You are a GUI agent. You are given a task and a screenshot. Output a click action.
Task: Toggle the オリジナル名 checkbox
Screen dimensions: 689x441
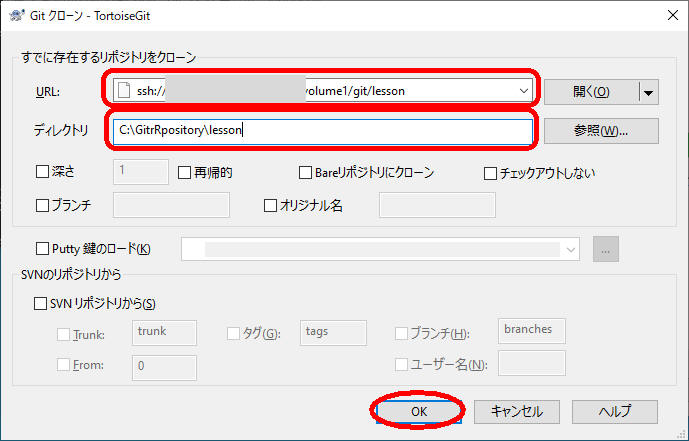(270, 205)
